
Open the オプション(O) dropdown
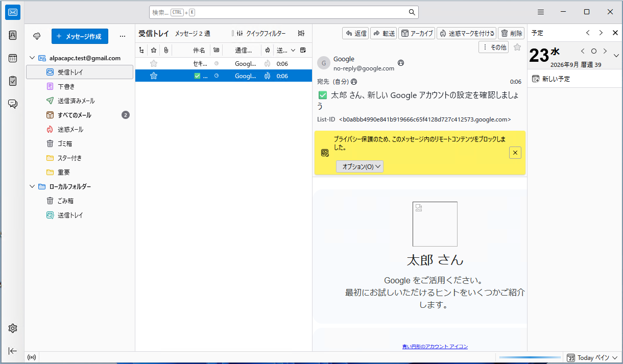tap(360, 166)
